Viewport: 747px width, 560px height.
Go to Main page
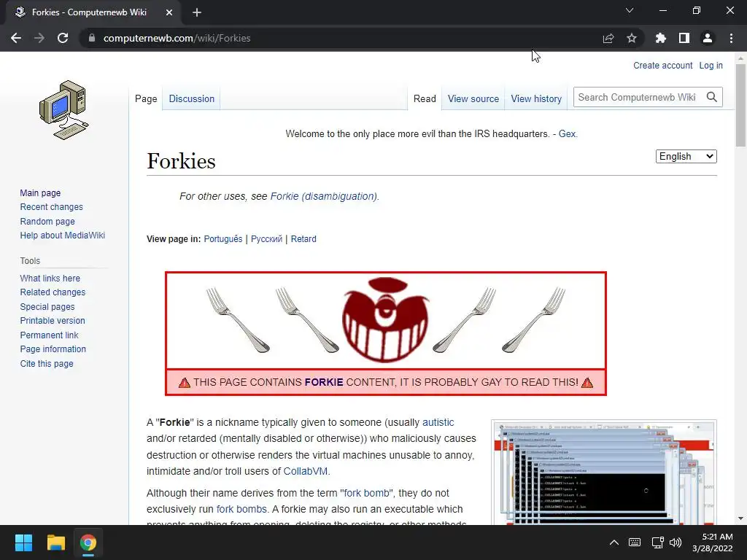click(x=40, y=192)
